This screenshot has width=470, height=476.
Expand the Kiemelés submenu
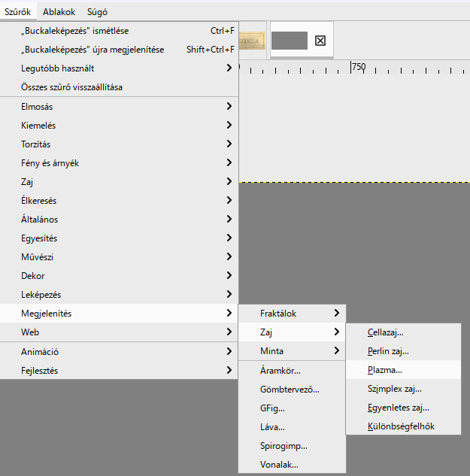[x=119, y=126]
